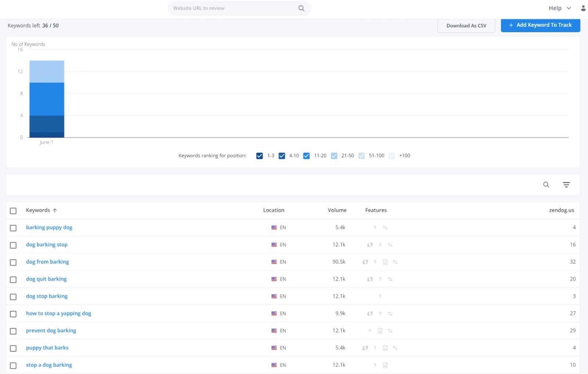The image size is (588, 374).
Task: Click the dark blue 4-10 bar segment
Action: [x=47, y=124]
